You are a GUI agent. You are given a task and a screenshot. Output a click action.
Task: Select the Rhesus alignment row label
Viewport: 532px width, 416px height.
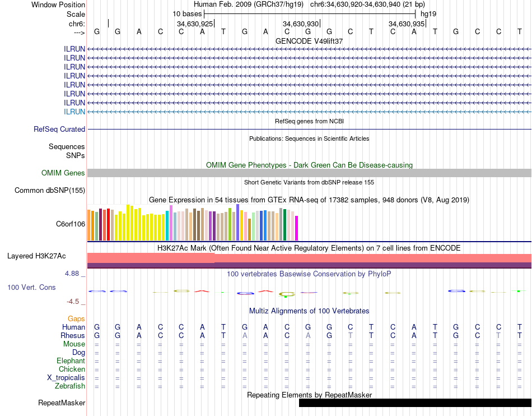[x=73, y=335]
